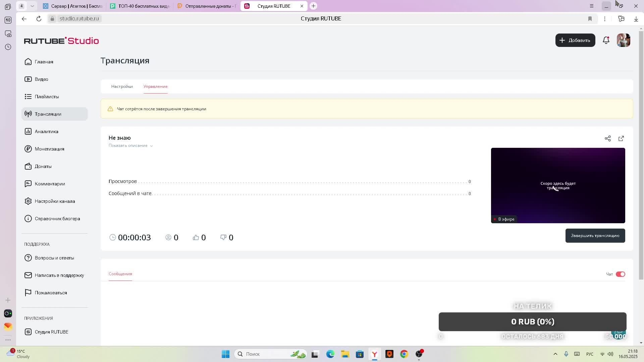644x362 pixels.
Task: Click the dislikes thumbs-down icon
Action: click(223, 237)
